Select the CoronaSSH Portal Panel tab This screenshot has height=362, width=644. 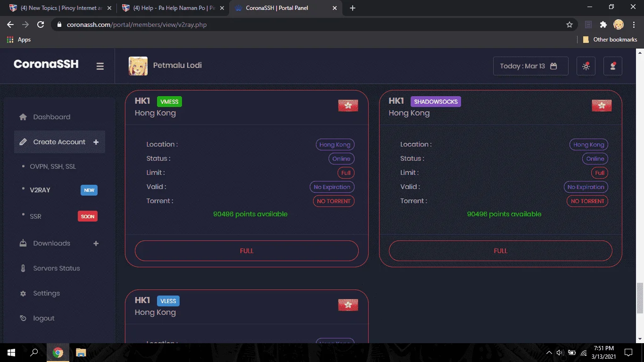click(286, 8)
